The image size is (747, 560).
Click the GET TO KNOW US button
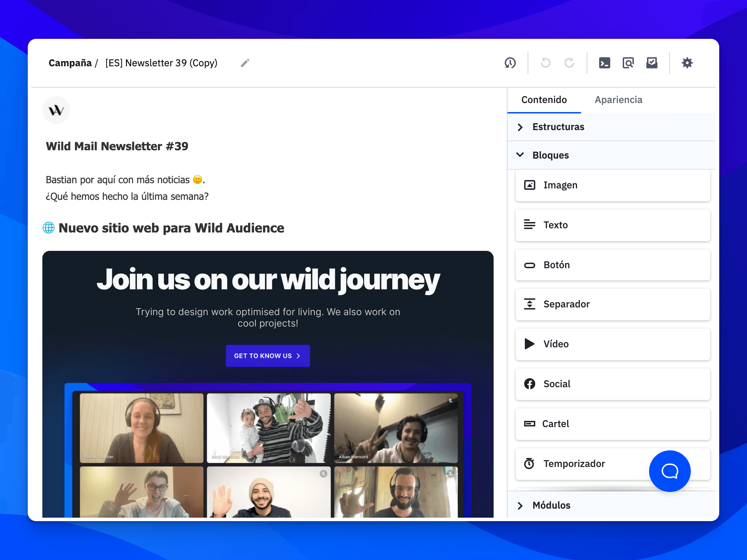268,356
